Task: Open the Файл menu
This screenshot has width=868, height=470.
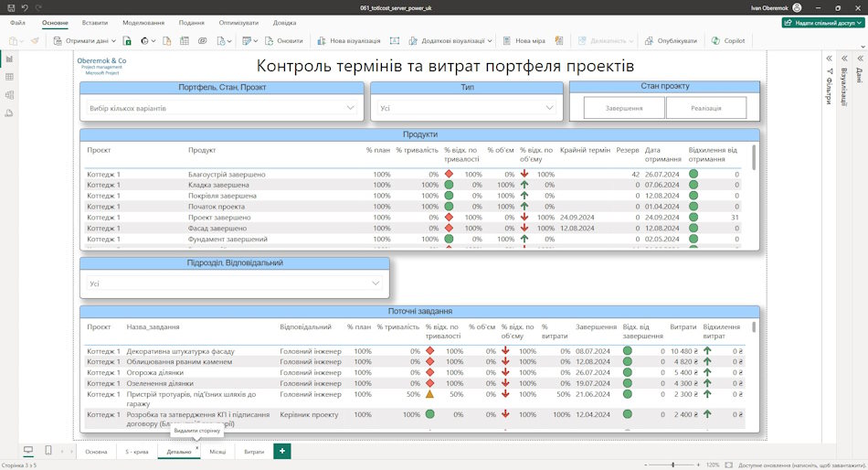Action: 17,23
